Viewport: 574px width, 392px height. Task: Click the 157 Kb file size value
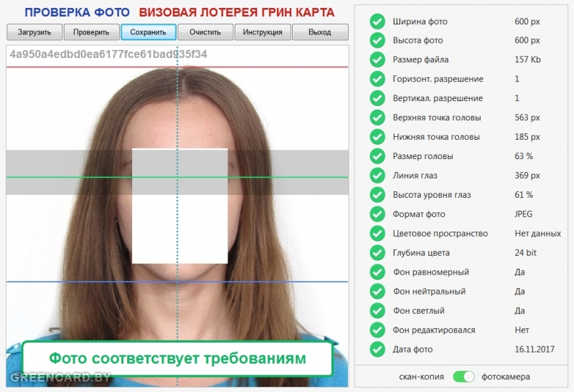coord(527,59)
